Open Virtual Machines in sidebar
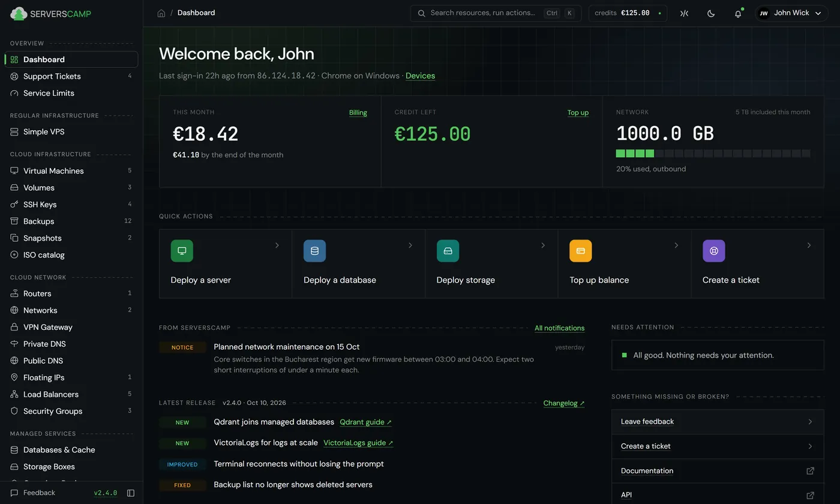The width and height of the screenshot is (840, 504). click(71, 171)
